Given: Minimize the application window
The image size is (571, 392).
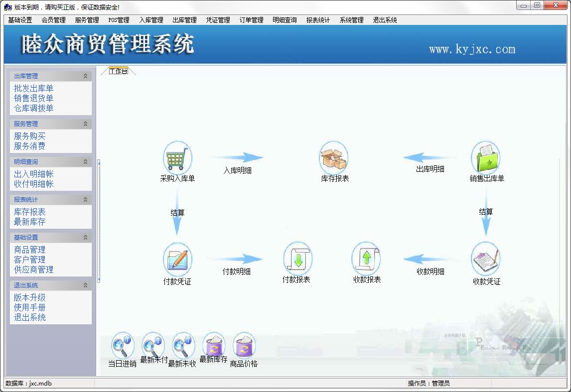Looking at the screenshot, I should [523, 5].
